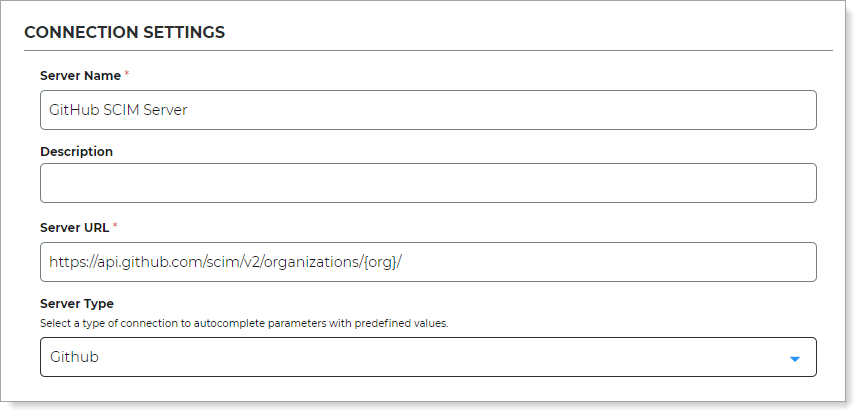Select the 'Github' value in Server Type
This screenshot has height=417, width=861.
pyautogui.click(x=74, y=357)
